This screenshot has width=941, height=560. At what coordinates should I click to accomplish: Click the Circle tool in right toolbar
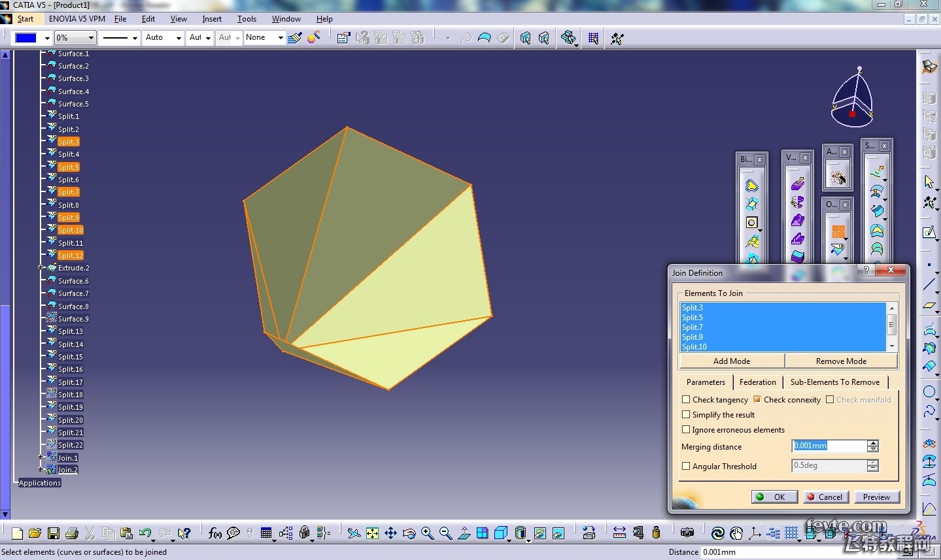click(929, 392)
